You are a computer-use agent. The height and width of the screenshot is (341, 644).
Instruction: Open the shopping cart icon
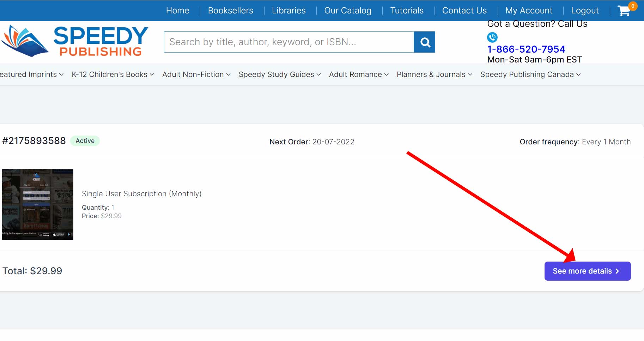625,11
